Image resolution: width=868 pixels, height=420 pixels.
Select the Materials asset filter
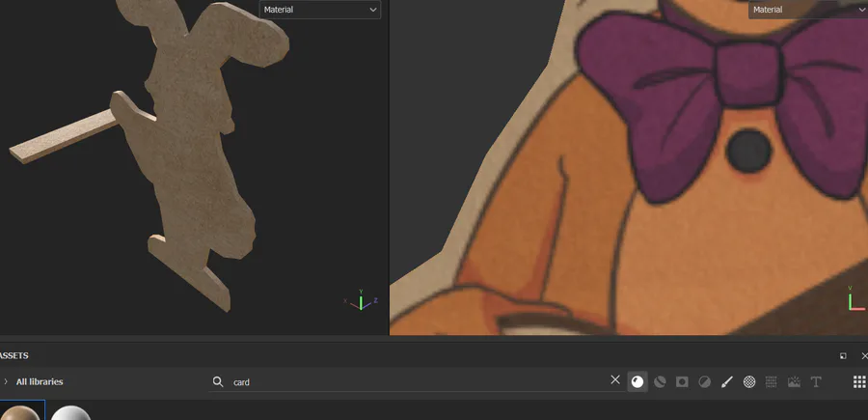tap(637, 381)
